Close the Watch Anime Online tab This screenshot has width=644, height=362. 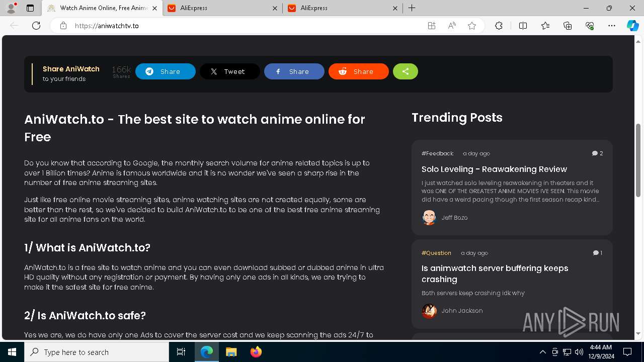154,8
